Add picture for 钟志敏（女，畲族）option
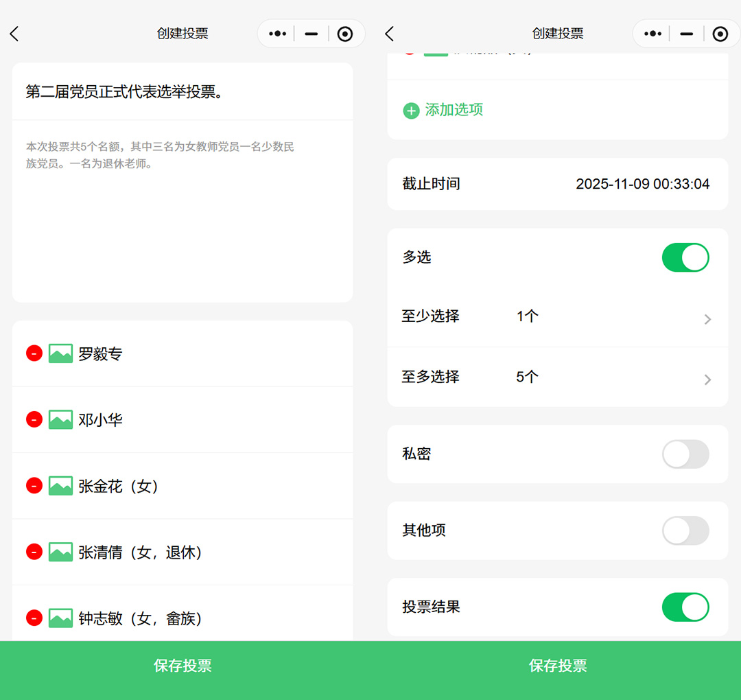Viewport: 741px width, 700px height. [x=60, y=618]
